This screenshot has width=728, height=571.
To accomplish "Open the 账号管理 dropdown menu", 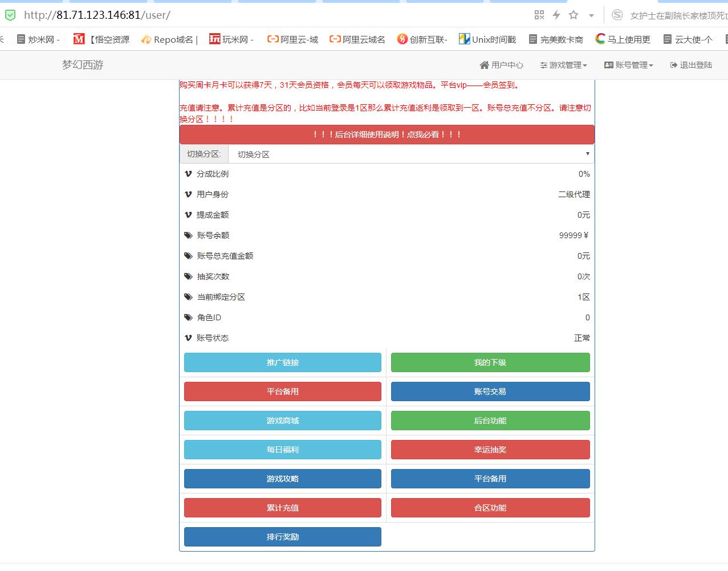I will 629,65.
